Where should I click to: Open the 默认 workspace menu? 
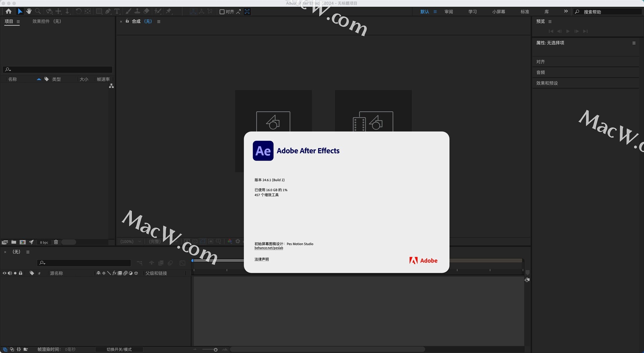coord(435,12)
